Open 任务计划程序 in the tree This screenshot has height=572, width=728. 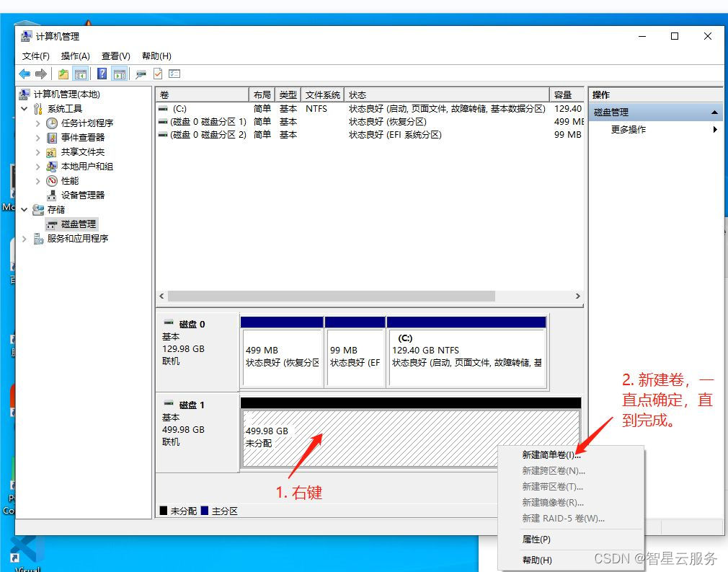point(87,123)
